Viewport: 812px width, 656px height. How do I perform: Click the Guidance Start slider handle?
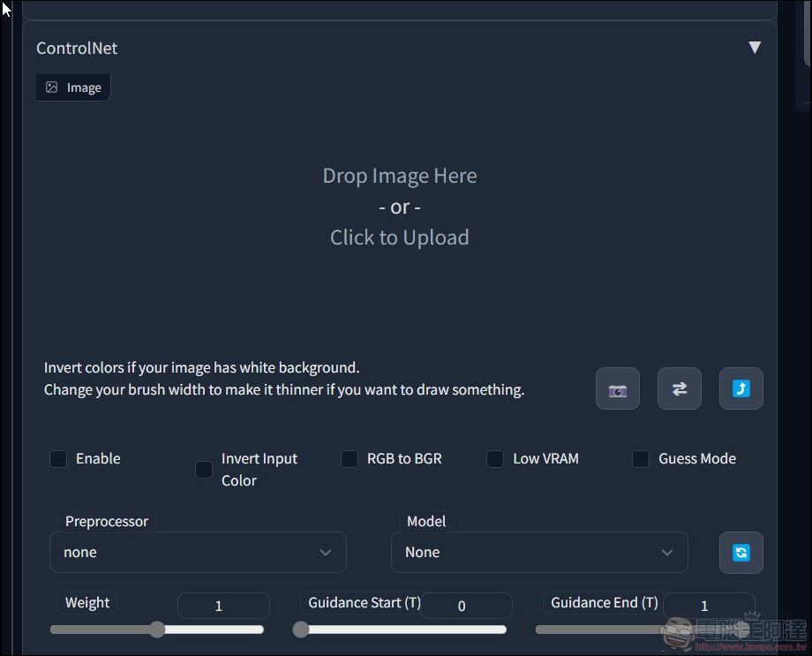click(301, 630)
